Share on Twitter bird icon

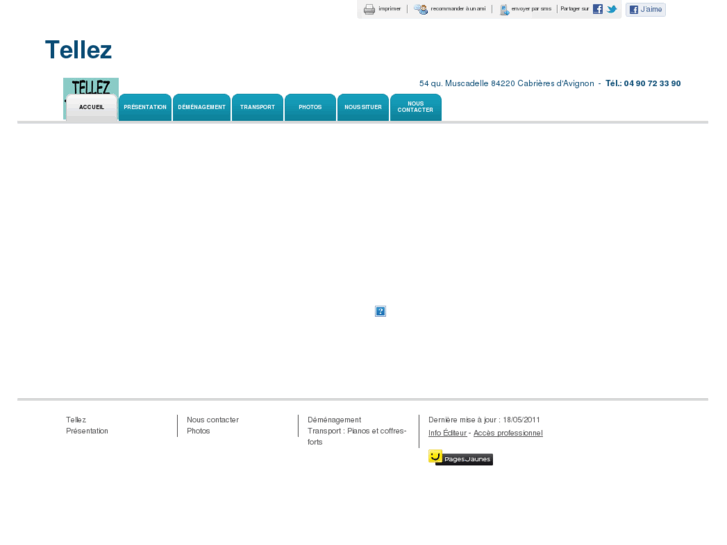[612, 9]
